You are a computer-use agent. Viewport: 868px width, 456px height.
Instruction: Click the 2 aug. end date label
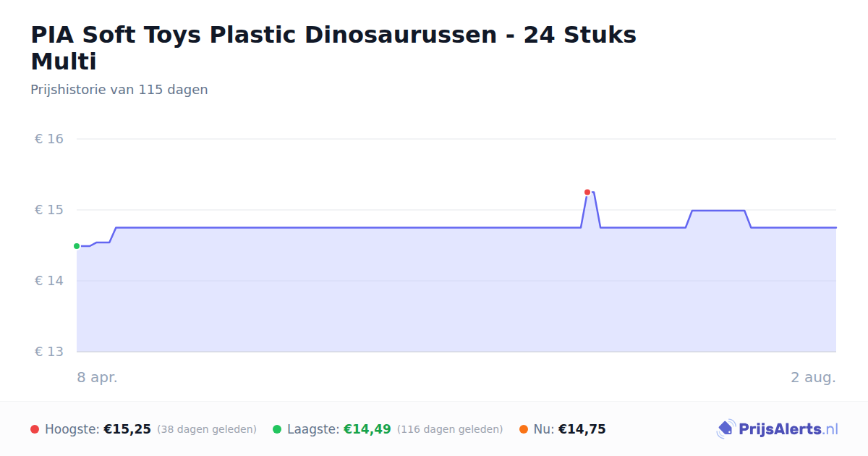814,377
